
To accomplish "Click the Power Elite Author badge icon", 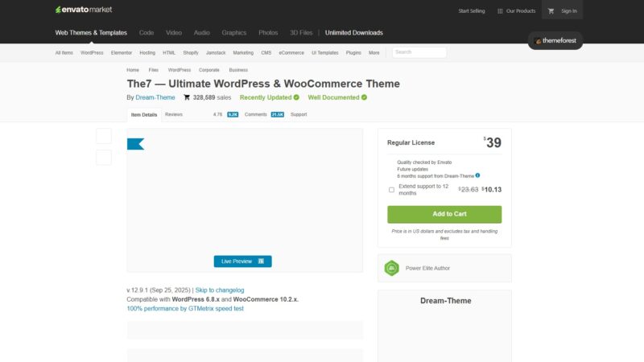I will (x=391, y=268).
